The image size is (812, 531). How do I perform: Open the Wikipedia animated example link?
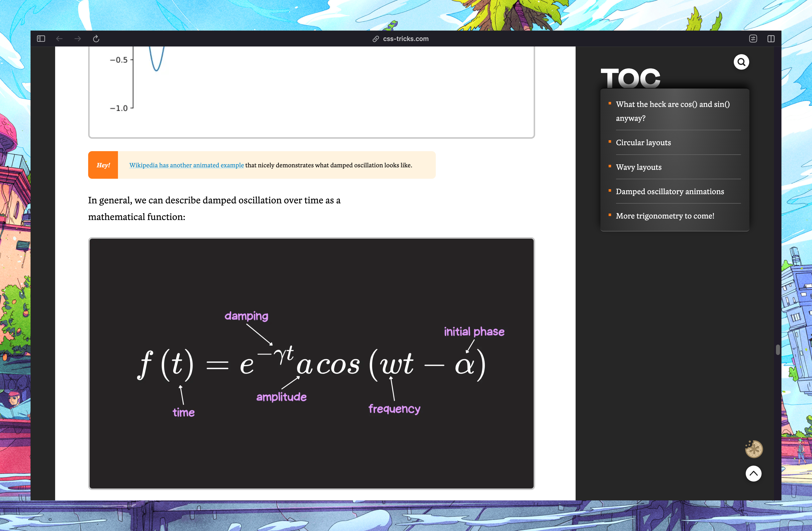[x=186, y=165]
